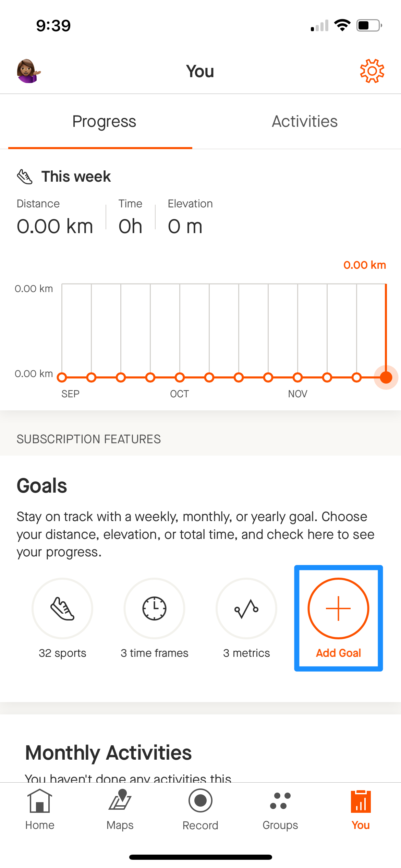Image resolution: width=401 pixels, height=868 pixels.
Task: Select the first chart point above SEP
Action: pos(62,377)
